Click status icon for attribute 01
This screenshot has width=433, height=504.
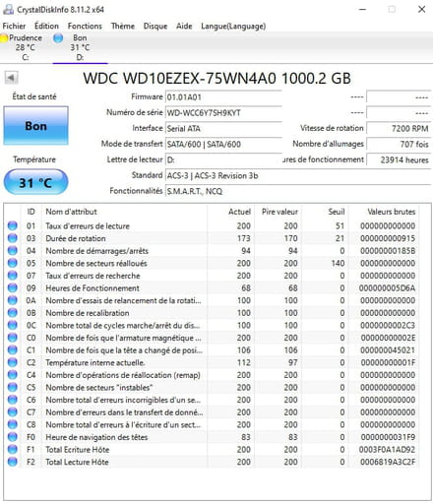coord(12,225)
